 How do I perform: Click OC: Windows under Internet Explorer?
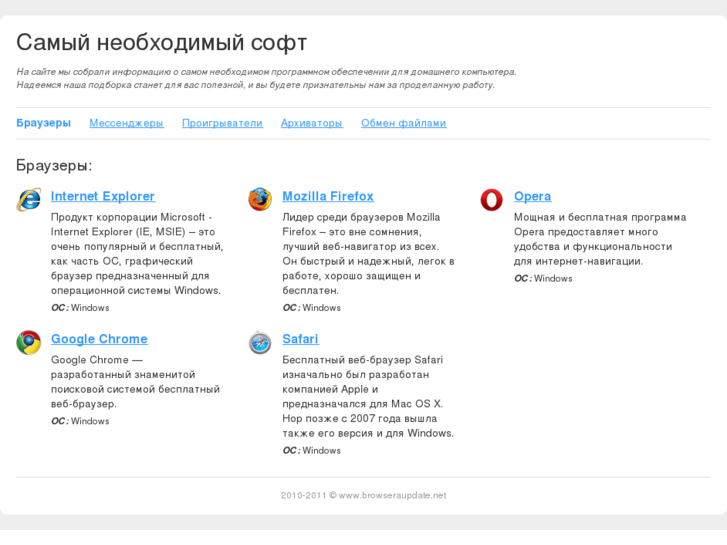point(80,308)
